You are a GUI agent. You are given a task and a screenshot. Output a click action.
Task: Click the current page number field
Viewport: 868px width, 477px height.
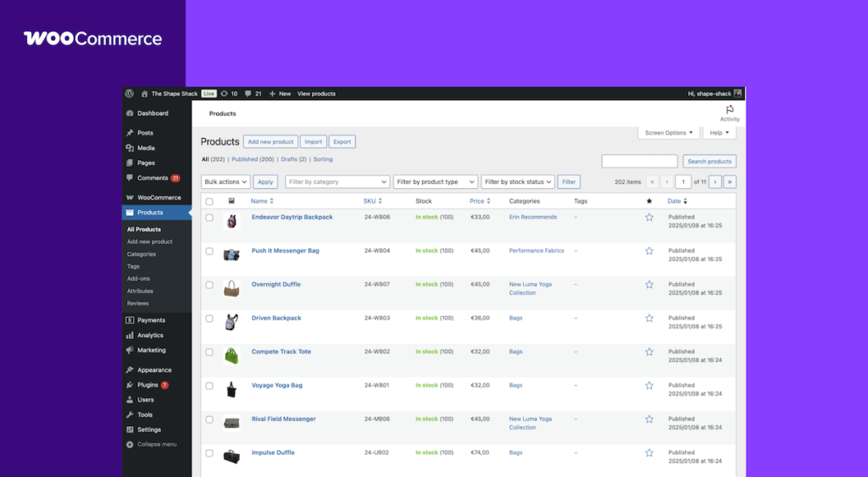click(x=683, y=181)
